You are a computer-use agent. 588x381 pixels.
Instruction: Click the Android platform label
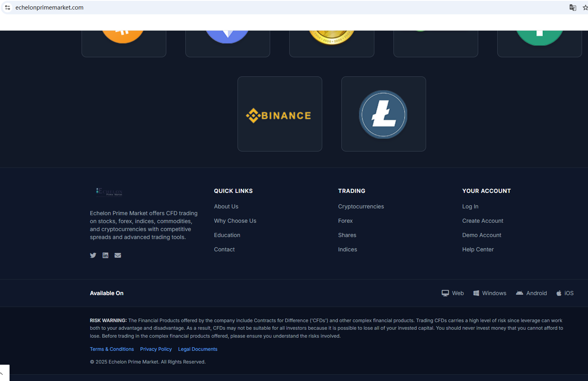pyautogui.click(x=537, y=293)
